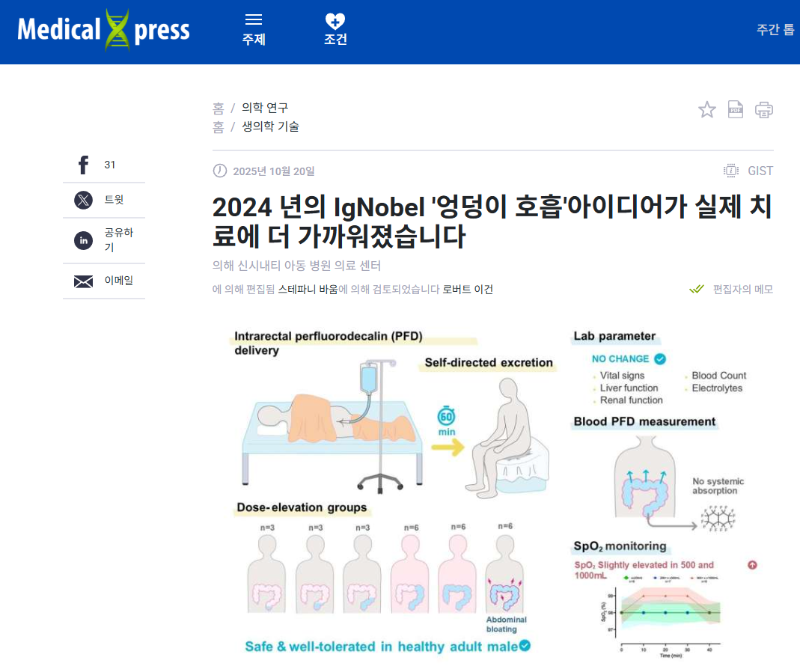Viewport: 800px width, 672px height.
Task: Click the Medical Xpress logo
Action: (105, 28)
